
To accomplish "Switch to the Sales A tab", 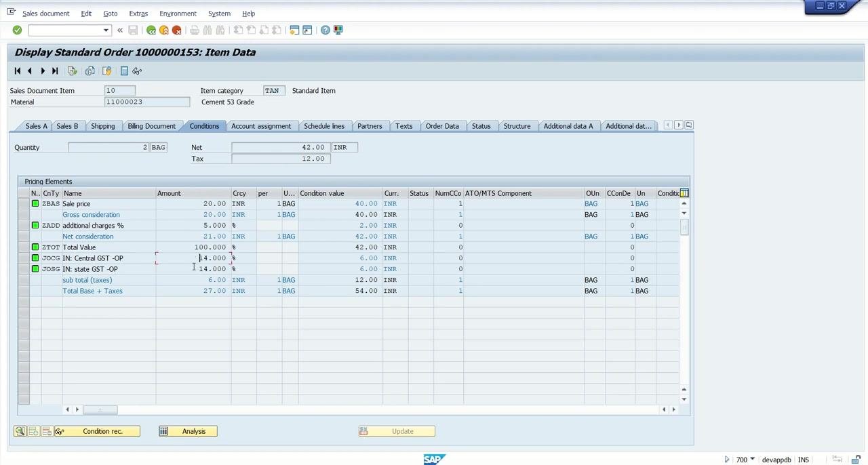I will [36, 126].
